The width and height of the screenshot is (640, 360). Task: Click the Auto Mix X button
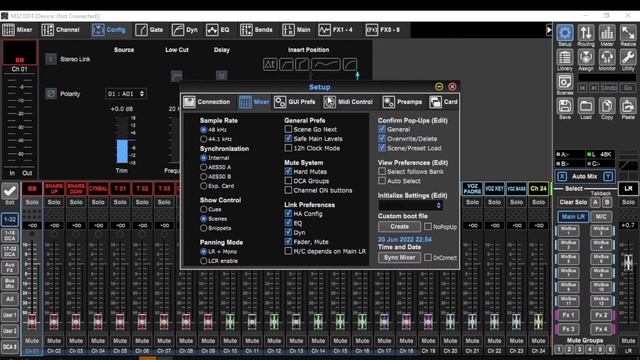[x=562, y=176]
